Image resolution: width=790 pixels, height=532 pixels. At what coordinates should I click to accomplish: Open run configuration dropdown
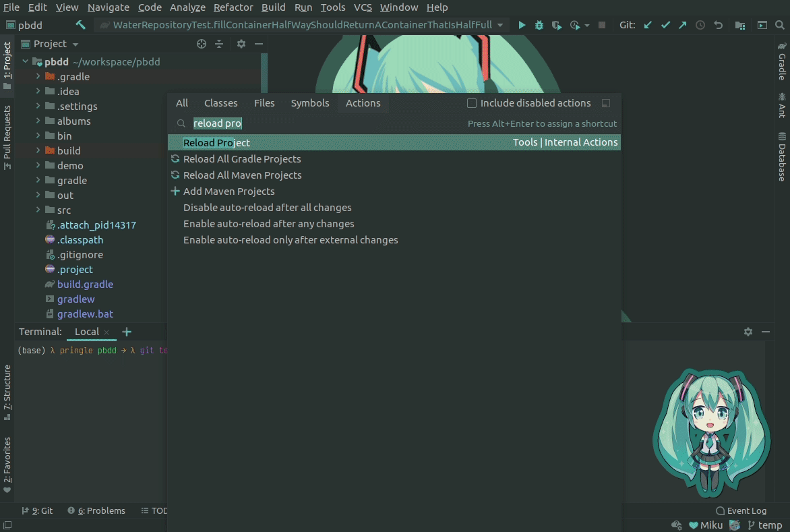point(500,25)
